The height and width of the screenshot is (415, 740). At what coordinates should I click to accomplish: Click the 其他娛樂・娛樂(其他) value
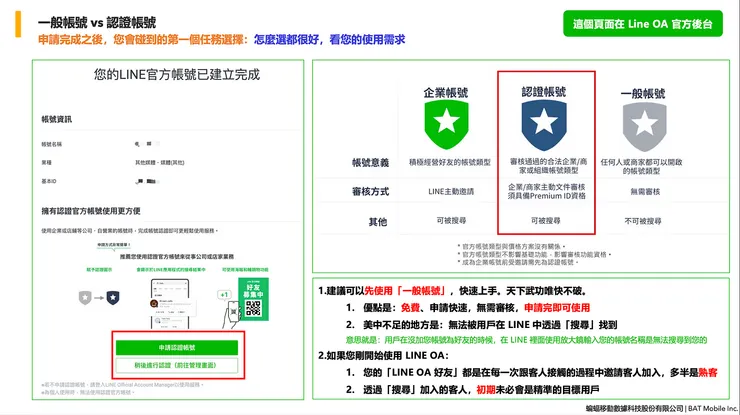pos(160,162)
